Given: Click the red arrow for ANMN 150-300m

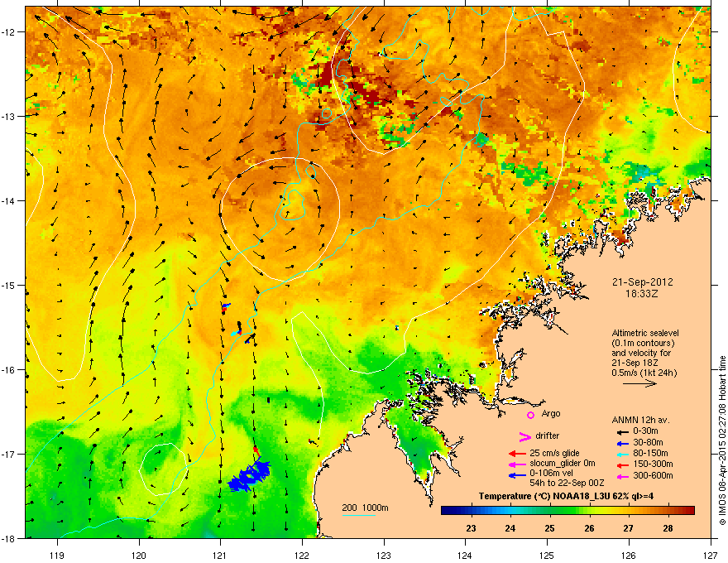Looking at the screenshot, I should (621, 465).
